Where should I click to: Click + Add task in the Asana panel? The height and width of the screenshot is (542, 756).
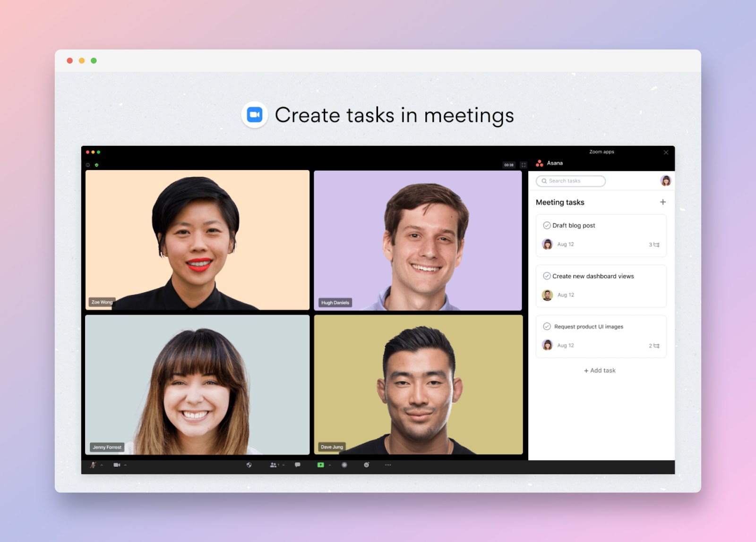pyautogui.click(x=599, y=371)
